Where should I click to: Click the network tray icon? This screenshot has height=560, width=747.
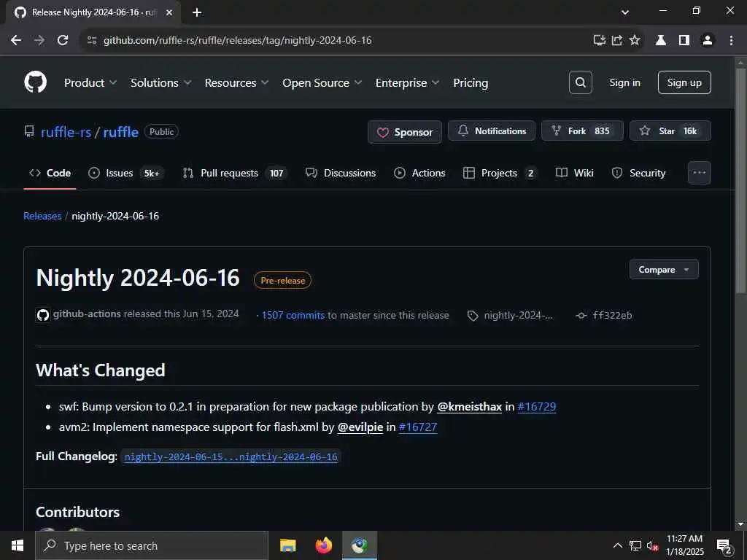(635, 545)
